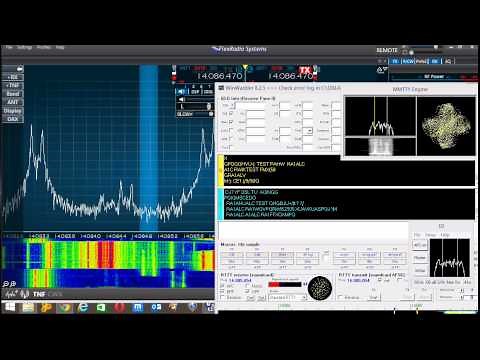Open the DSP tab on slice flag
480x360 pixels.
click(x=195, y=92)
